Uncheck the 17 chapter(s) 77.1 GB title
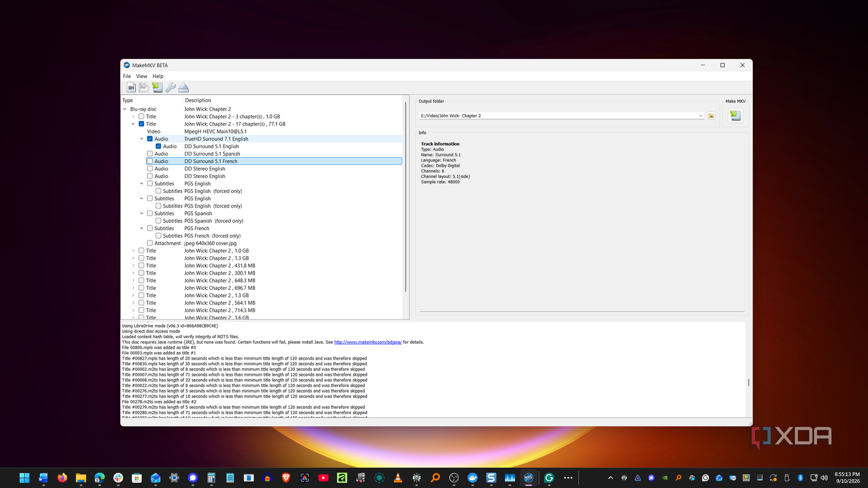 pos(141,124)
